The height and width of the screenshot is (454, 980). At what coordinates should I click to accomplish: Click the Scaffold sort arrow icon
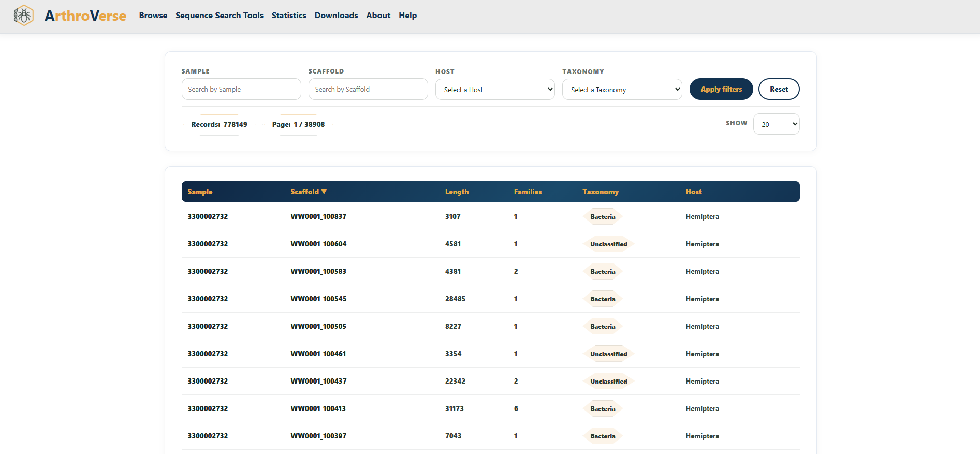point(324,192)
